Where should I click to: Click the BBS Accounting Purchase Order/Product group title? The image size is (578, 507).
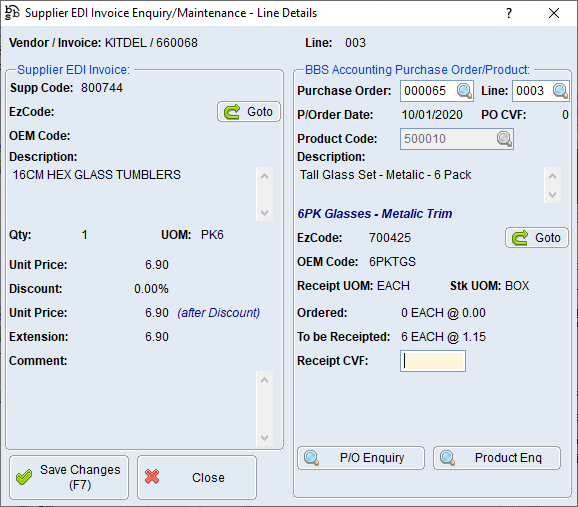click(417, 70)
